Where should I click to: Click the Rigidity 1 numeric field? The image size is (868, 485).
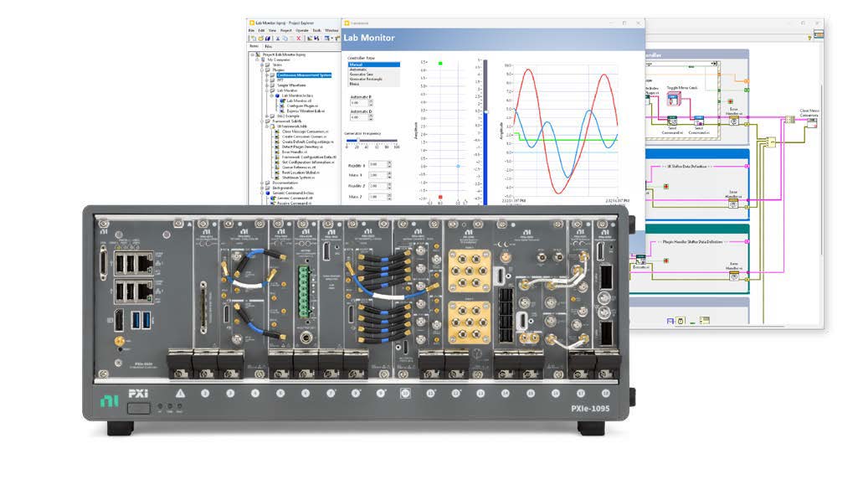click(x=377, y=165)
